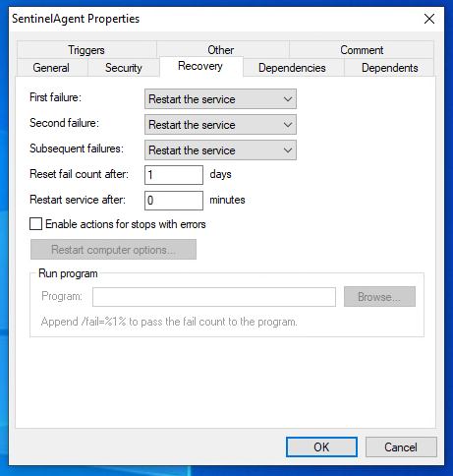Close the SentinelAgent Properties dialog

click(429, 19)
